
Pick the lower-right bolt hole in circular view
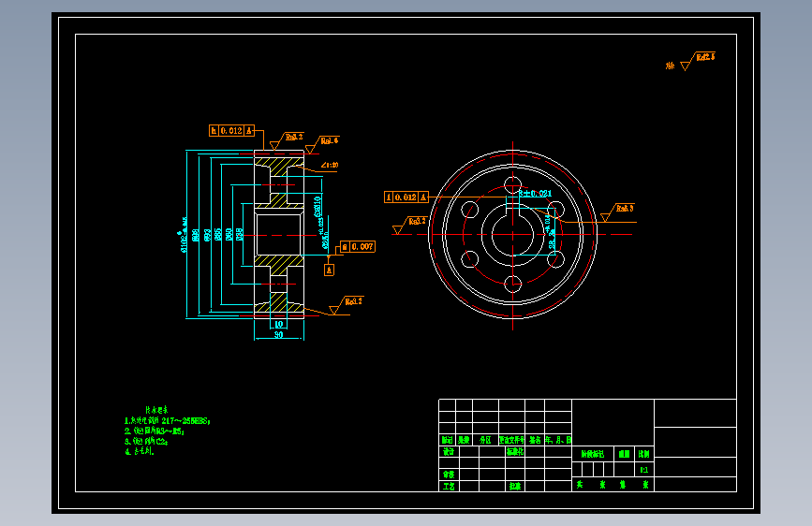[555, 259]
